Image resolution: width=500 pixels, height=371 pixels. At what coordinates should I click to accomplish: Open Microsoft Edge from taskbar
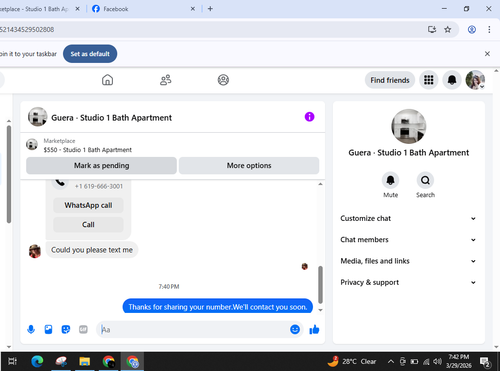[x=37, y=361]
